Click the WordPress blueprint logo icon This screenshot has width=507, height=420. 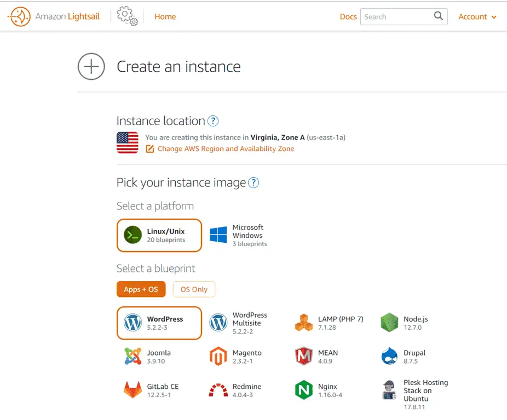click(x=133, y=323)
